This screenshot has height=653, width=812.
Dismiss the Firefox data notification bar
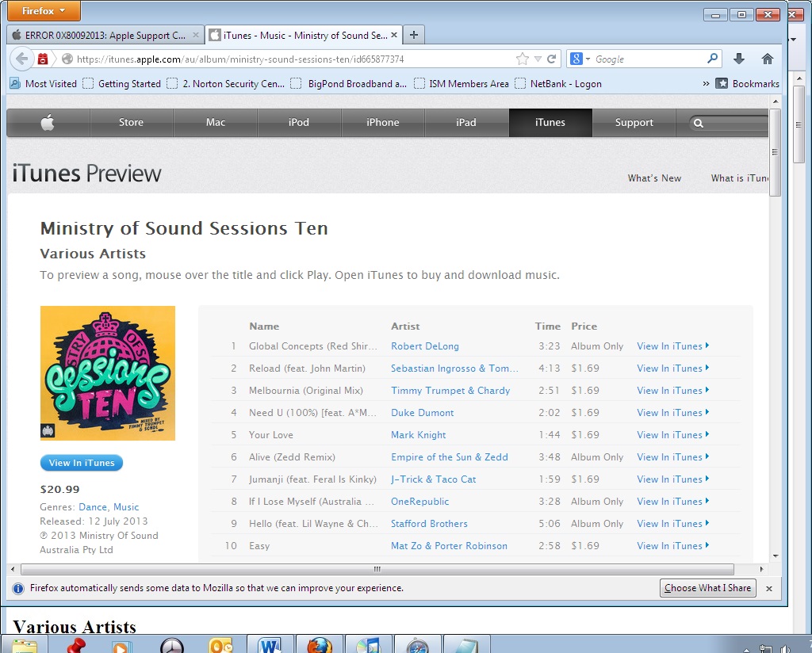tap(769, 588)
